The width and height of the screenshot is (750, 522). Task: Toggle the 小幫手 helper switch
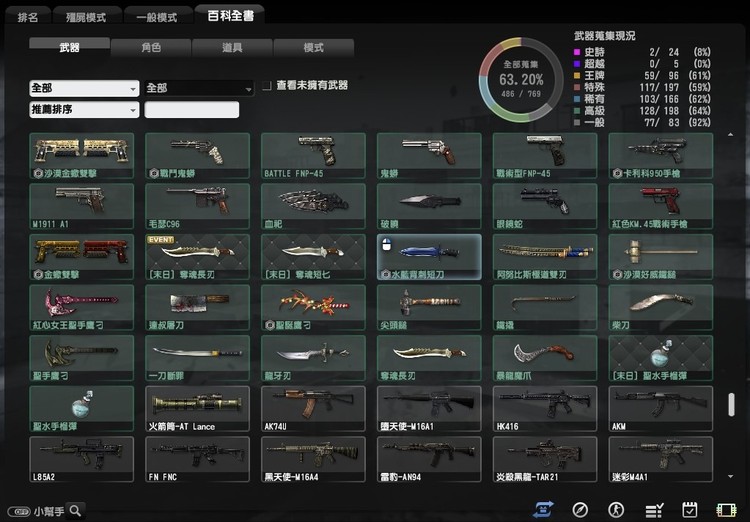click(x=19, y=511)
